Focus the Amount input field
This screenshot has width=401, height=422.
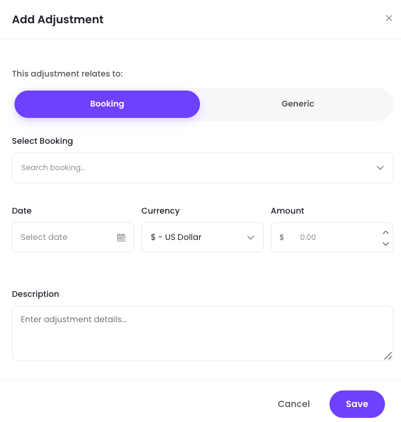tap(332, 237)
